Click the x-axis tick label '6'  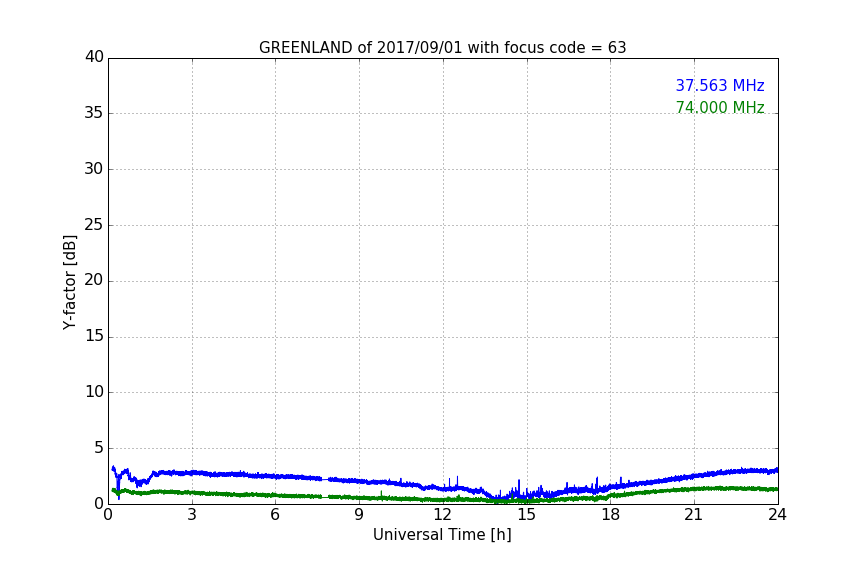pyautogui.click(x=275, y=515)
